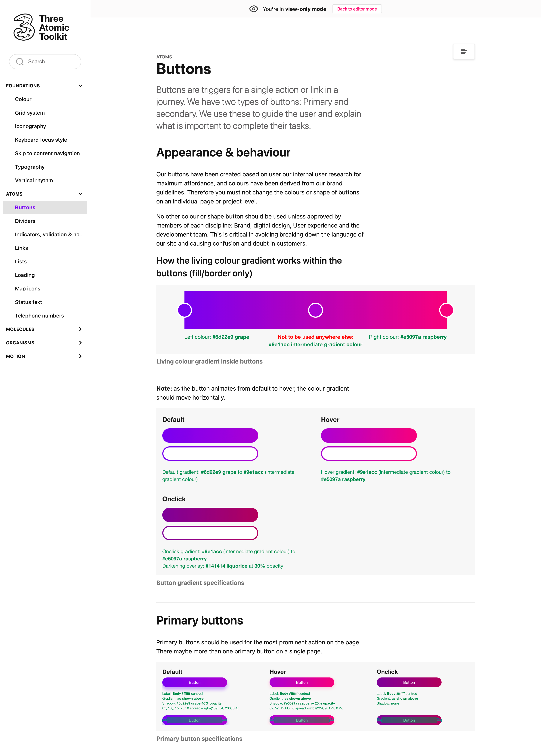
Task: Click the Default primary Button sample
Action: 195,682
